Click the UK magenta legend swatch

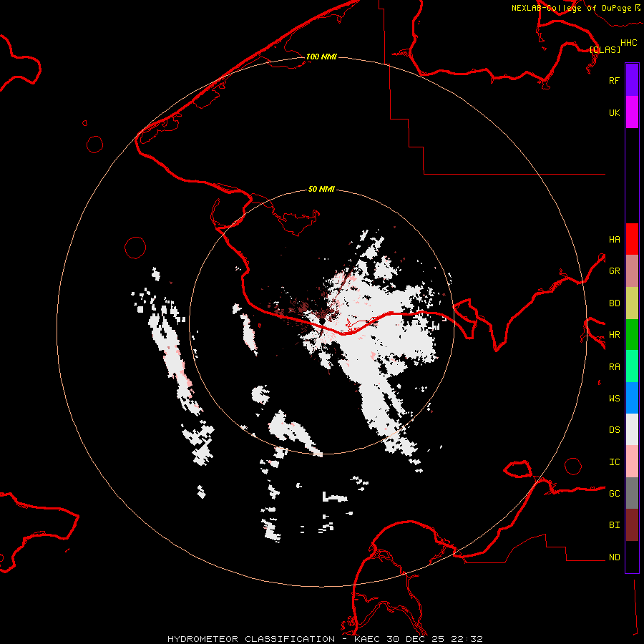[x=632, y=112]
